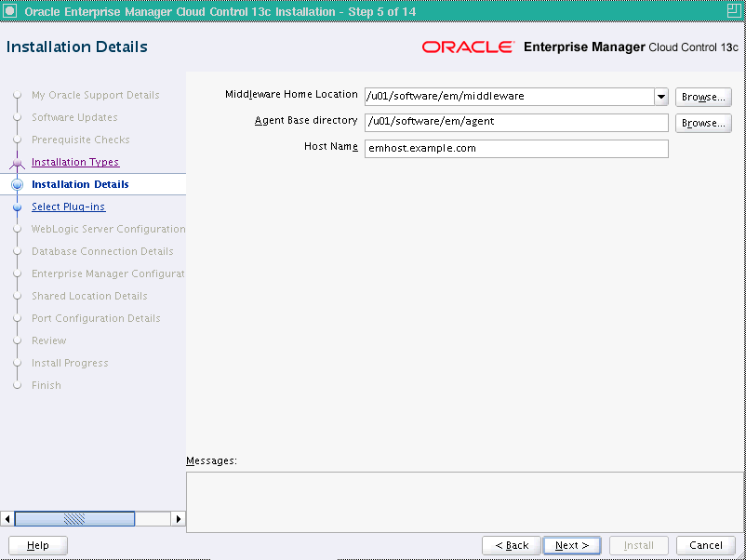746x560 pixels.
Task: Click the Middleware Home Location label
Action: tap(291, 95)
